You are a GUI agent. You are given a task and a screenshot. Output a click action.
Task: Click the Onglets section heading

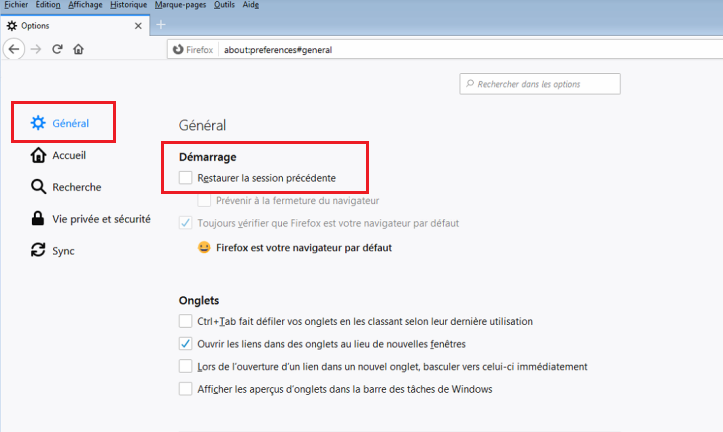pyautogui.click(x=199, y=301)
